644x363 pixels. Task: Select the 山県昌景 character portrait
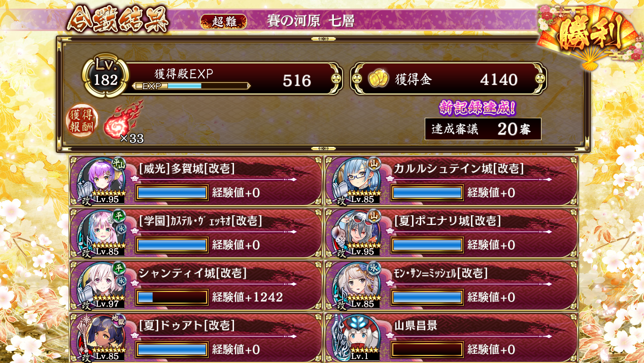(357, 338)
